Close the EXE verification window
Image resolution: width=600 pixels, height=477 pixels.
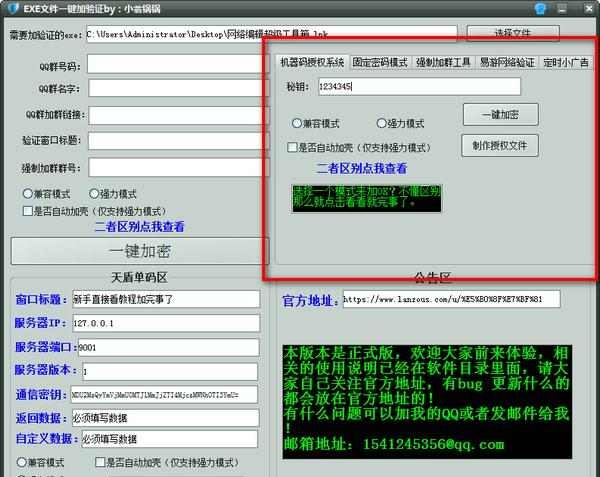coord(589,8)
